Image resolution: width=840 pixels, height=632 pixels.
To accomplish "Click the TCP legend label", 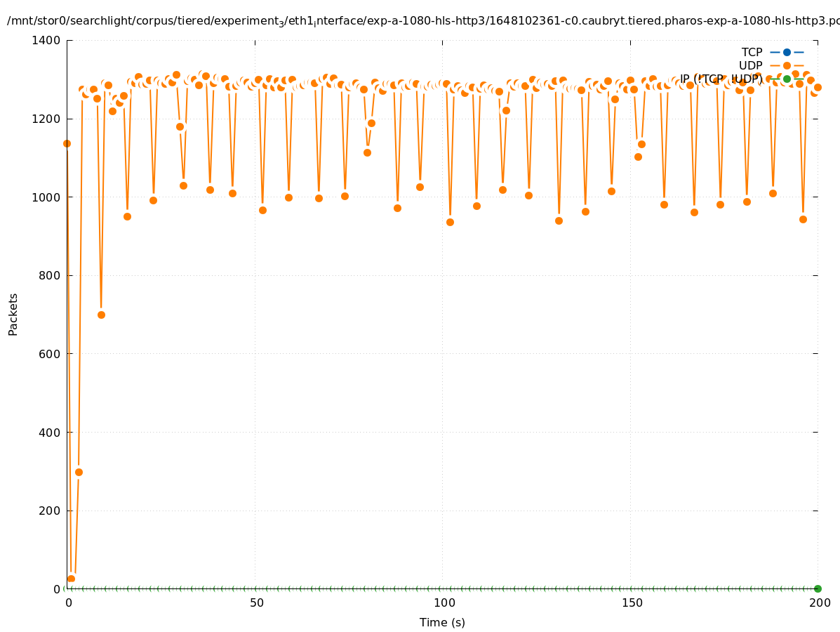I will pos(752,52).
